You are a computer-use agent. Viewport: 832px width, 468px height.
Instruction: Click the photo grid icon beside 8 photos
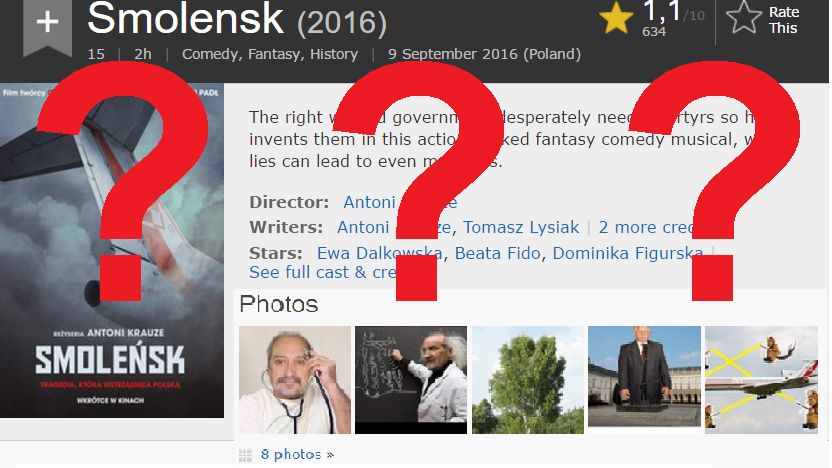(x=245, y=455)
